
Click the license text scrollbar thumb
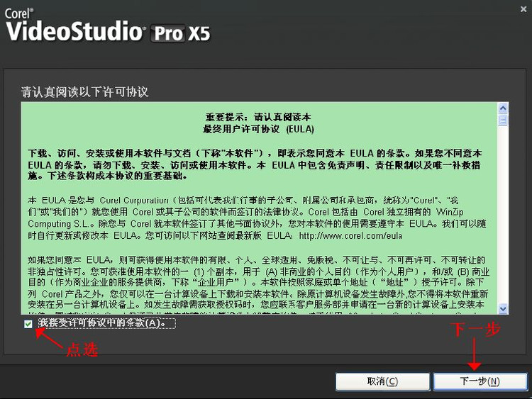tap(503, 120)
